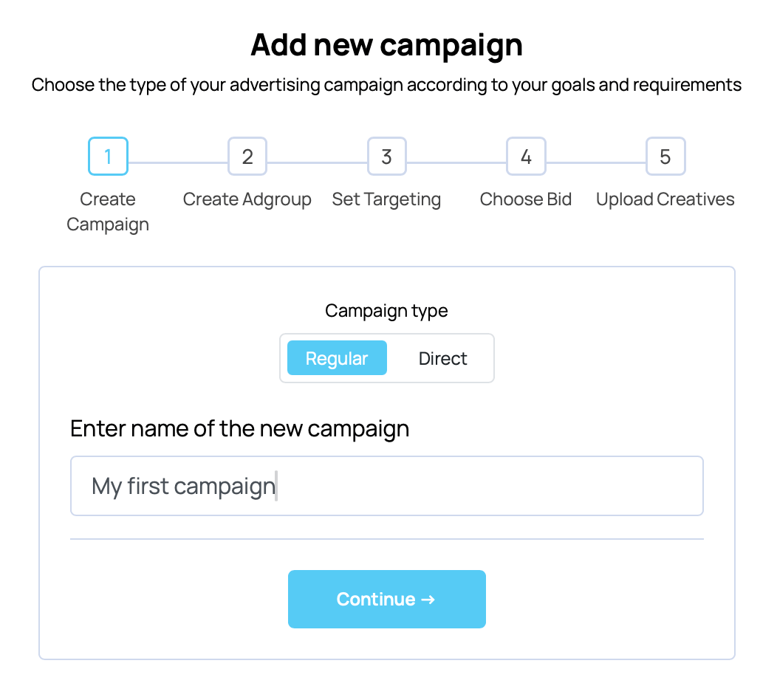Click the Set Targeting step label
The height and width of the screenshot is (700, 777).
tap(387, 199)
